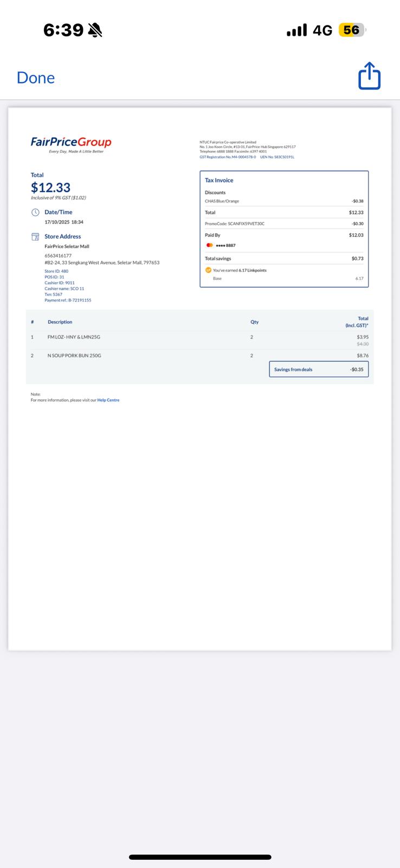Tap the PromoCode SCANFIX59VET30C row
The image size is (400, 868).
(284, 224)
